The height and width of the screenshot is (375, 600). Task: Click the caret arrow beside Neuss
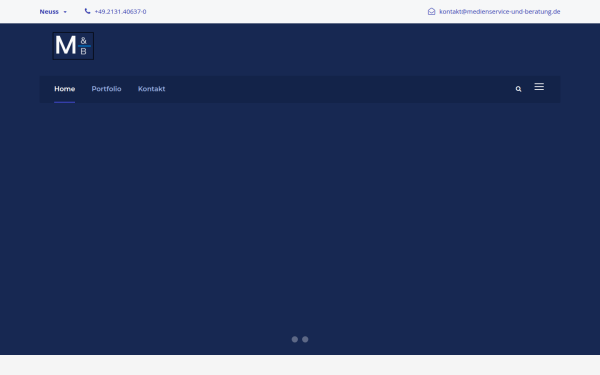65,12
